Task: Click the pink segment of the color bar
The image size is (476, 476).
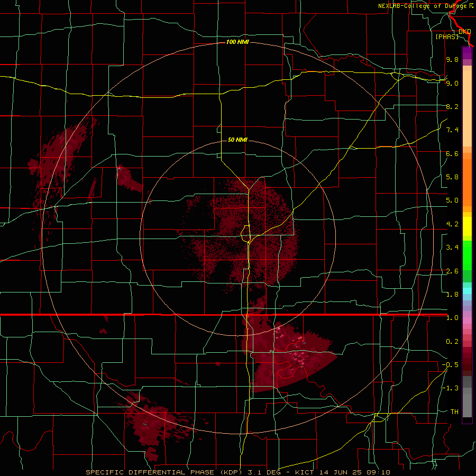Action: coord(467,321)
